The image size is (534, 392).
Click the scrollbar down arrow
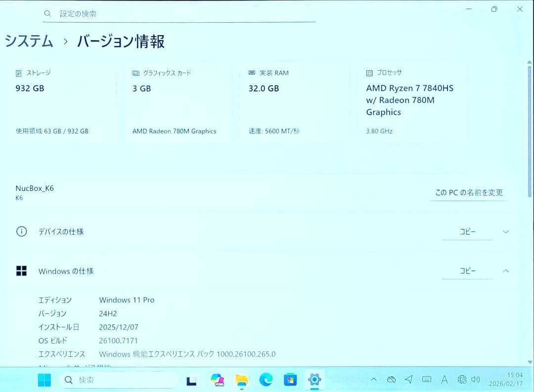[x=529, y=362]
